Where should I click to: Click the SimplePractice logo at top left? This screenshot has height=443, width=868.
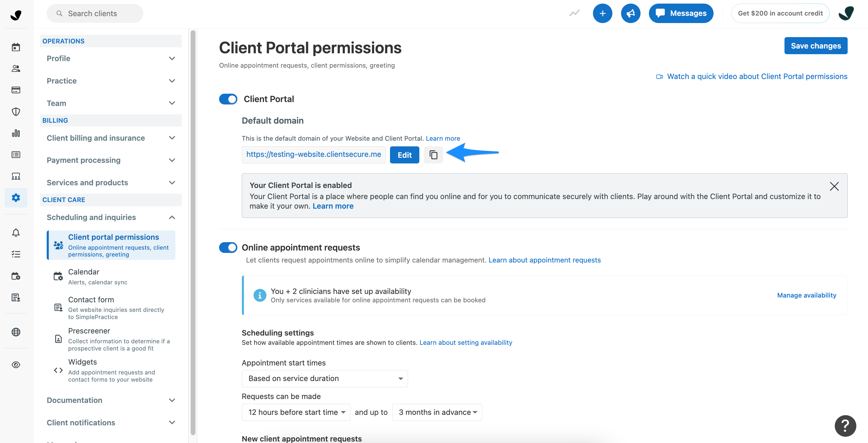[16, 15]
